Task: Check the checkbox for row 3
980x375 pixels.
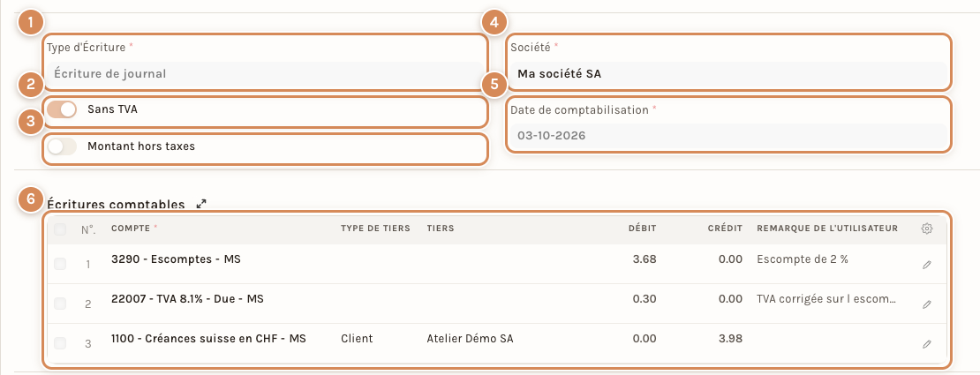Action: tap(60, 343)
